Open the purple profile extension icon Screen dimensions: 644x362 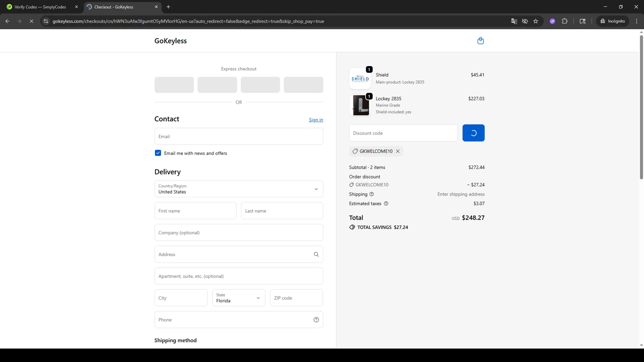[553, 21]
